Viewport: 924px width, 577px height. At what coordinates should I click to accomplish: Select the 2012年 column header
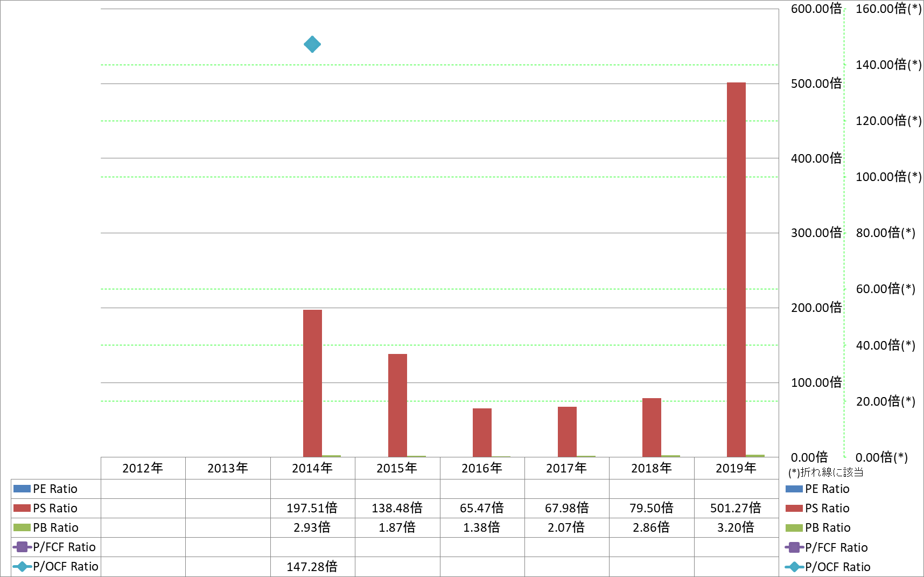pos(143,468)
